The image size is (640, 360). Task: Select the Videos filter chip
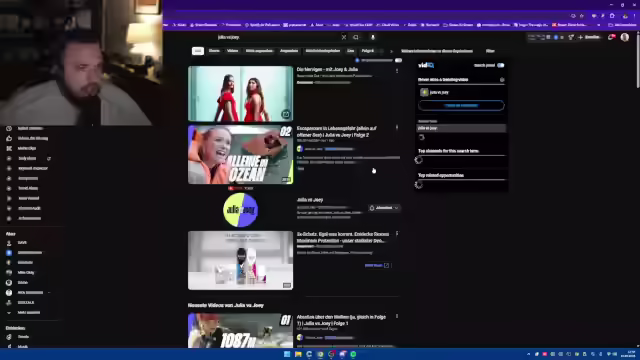pos(233,51)
